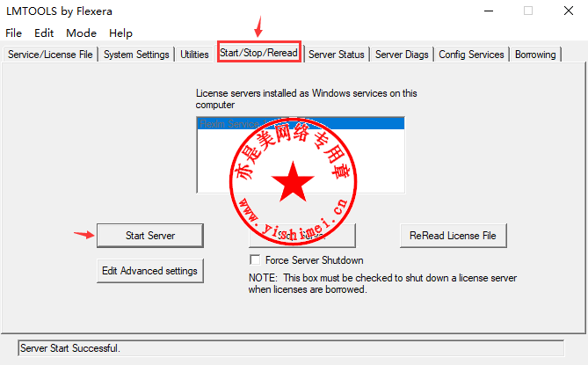Image resolution: width=588 pixels, height=365 pixels.
Task: Open the Mode menu
Action: 81,33
